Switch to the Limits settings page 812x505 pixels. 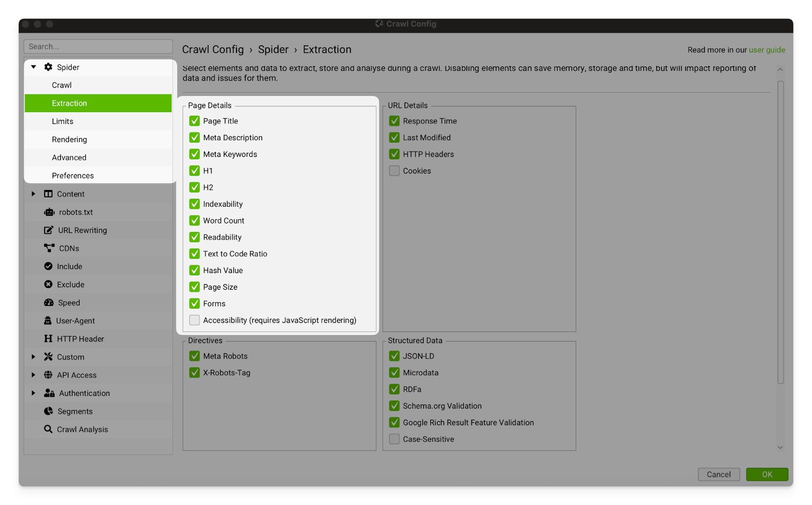[x=62, y=121]
